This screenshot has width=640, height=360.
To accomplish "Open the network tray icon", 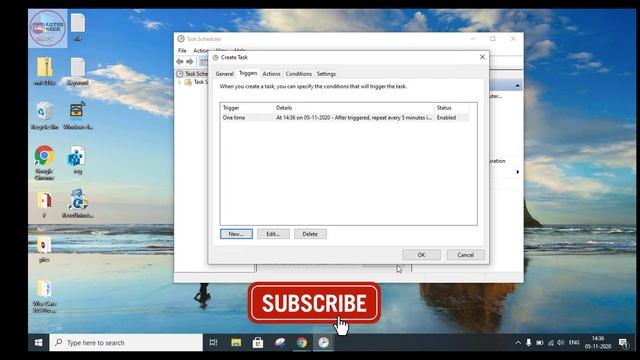I will (551, 343).
